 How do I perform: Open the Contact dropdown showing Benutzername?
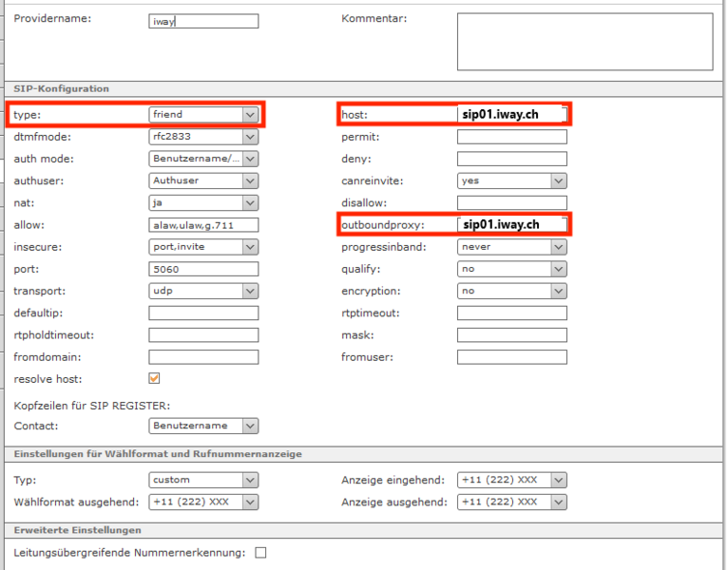pos(203,426)
